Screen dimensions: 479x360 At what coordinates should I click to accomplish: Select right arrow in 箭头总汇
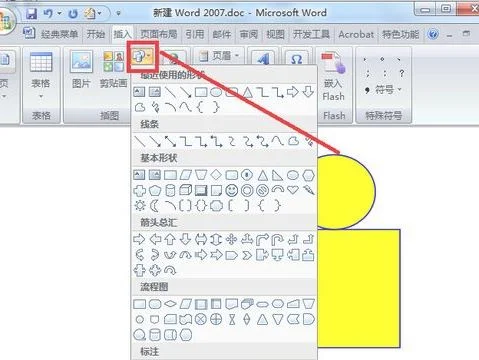coord(139,239)
